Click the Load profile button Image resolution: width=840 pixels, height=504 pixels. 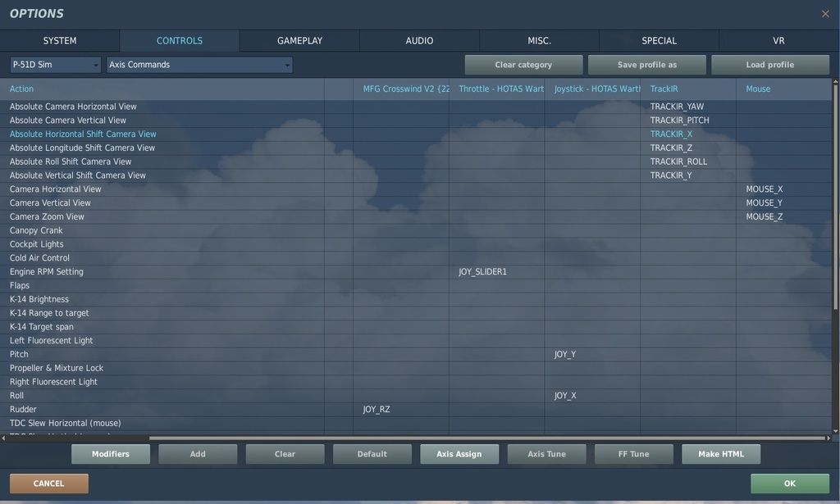[769, 65]
